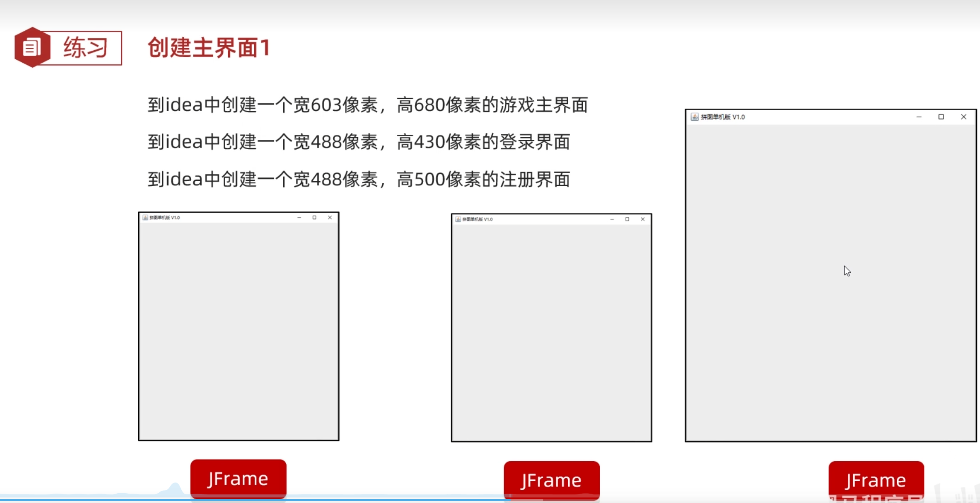This screenshot has height=503, width=980.
Task: Close the middle JFrame window
Action: coord(643,219)
